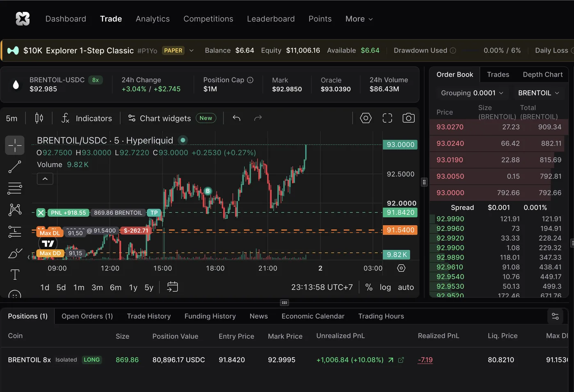Set chart range to 5y
This screenshot has height=392, width=574.
[149, 287]
